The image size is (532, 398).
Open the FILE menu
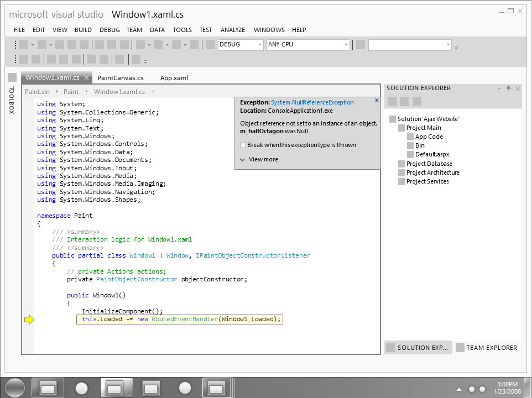tap(19, 30)
